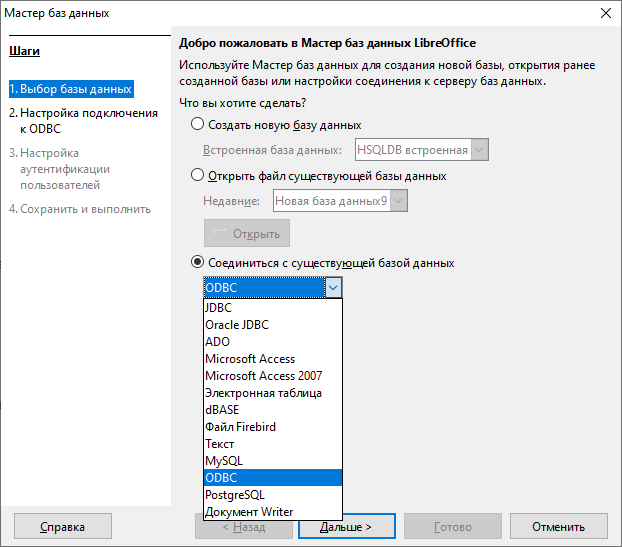Select 'Файл Firebird' list entry

tap(273, 427)
